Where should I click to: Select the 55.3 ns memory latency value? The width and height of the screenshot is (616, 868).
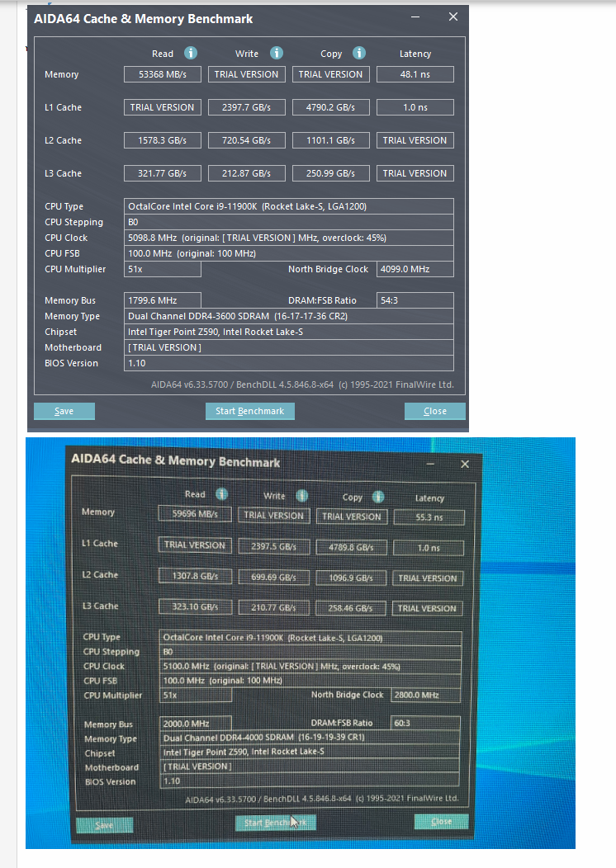429,517
